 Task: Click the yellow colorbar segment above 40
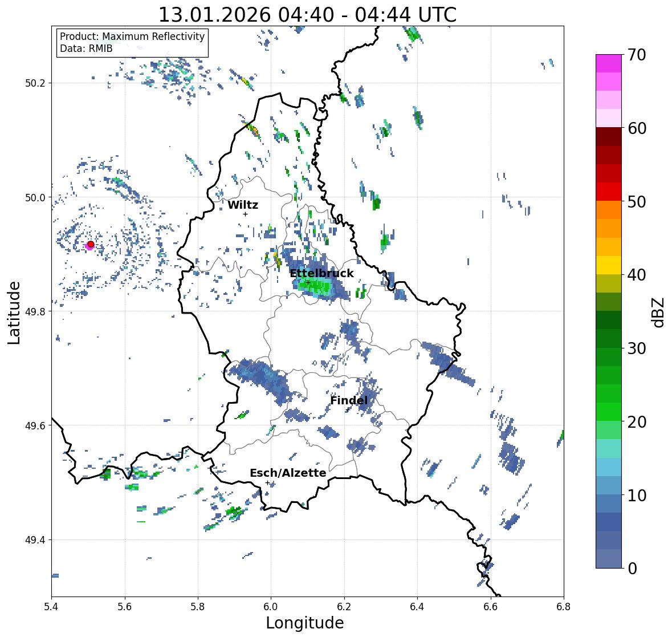coord(609,265)
